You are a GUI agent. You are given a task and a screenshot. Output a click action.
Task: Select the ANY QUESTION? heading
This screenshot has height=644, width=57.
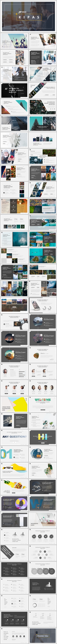tap(14, 437)
